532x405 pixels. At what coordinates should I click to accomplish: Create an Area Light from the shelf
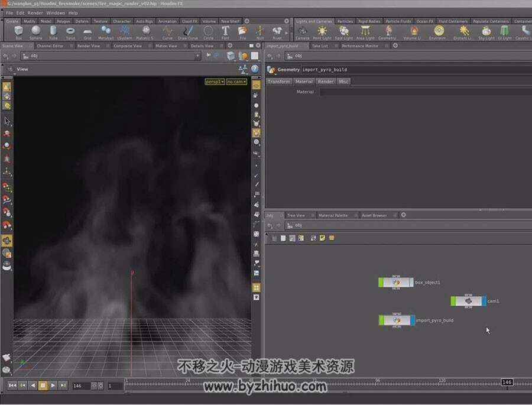point(365,33)
